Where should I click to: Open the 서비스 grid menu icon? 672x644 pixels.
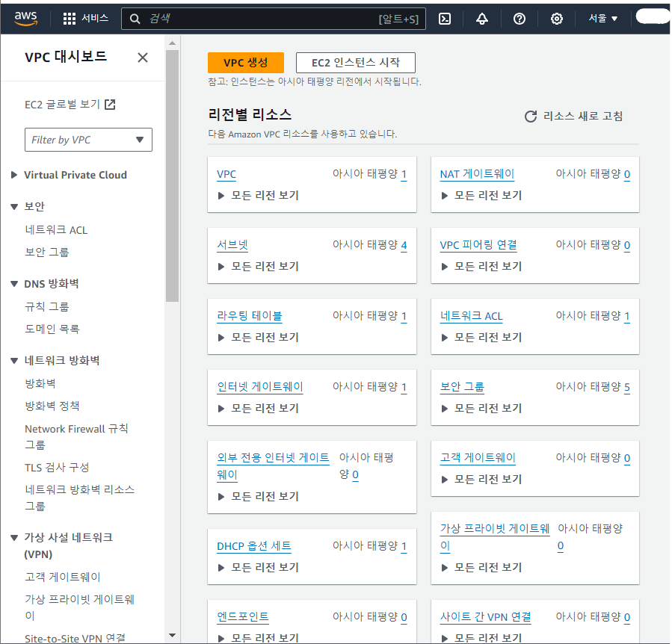tap(69, 19)
